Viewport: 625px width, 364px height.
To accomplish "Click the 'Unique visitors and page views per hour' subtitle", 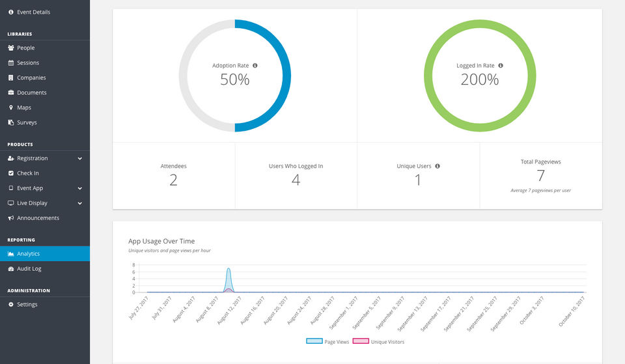I will tap(169, 251).
